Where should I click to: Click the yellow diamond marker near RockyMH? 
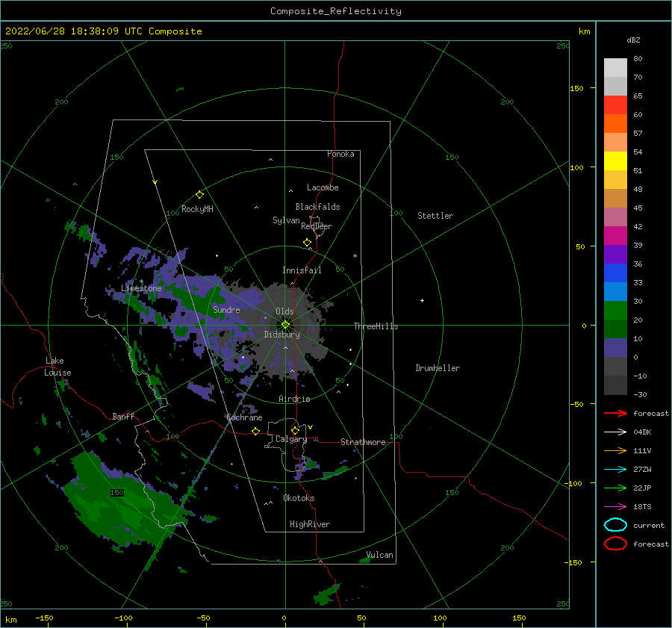pos(199,195)
